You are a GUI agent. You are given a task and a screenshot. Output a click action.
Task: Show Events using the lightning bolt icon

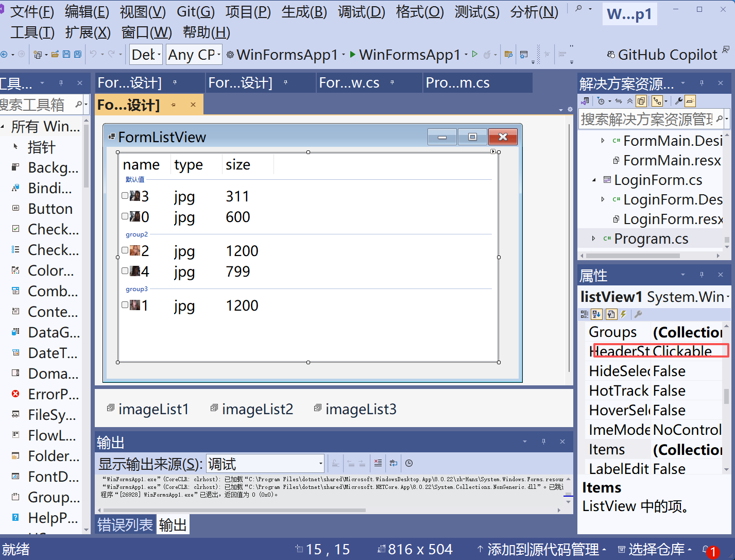pyautogui.click(x=624, y=314)
